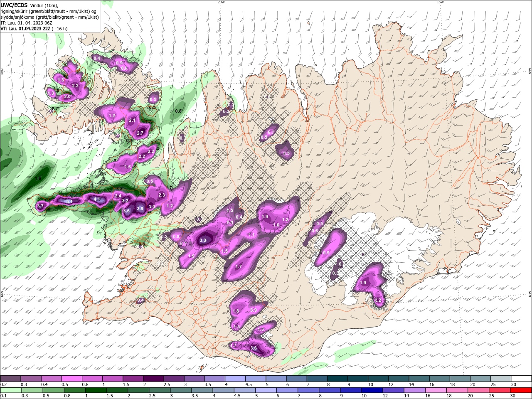The height and width of the screenshot is (399, 532).
Task: Click the '15W' longitude label at the top
Action: [440, 2]
